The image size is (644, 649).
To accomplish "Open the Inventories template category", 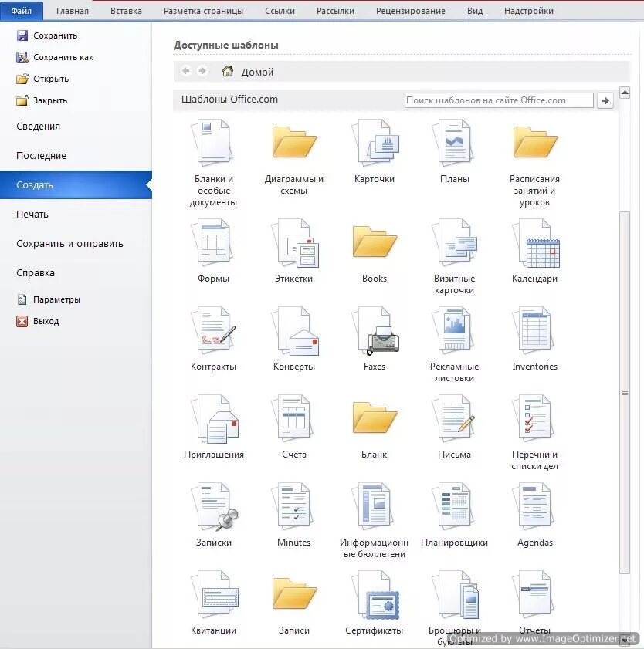I will [534, 339].
